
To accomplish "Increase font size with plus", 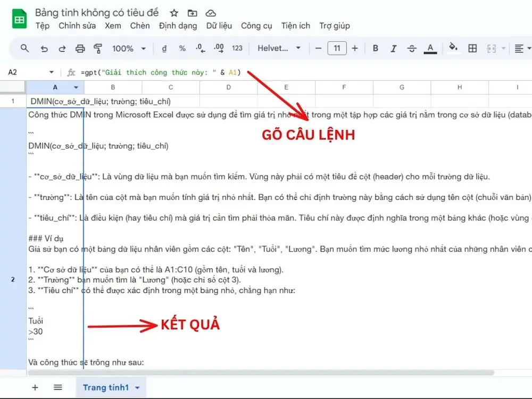I will tap(354, 48).
